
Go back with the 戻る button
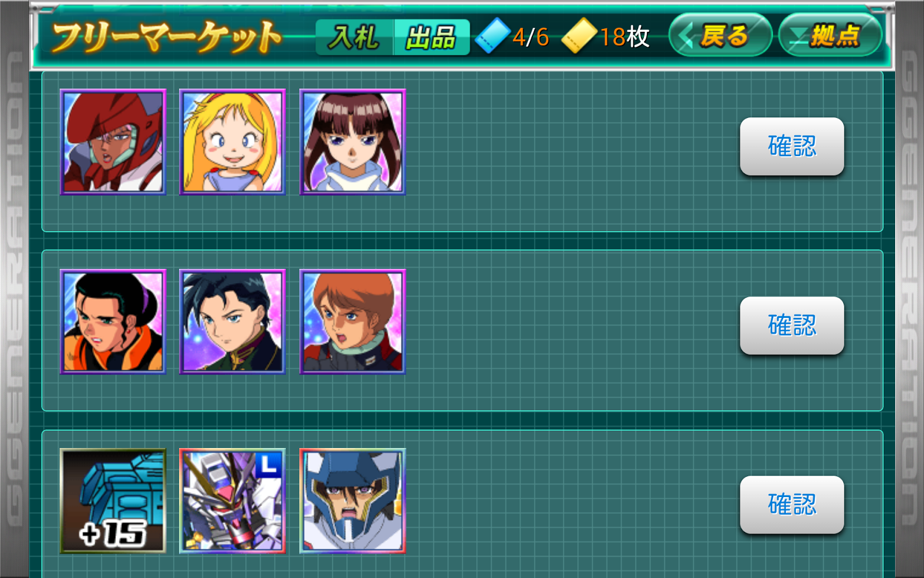click(x=720, y=35)
